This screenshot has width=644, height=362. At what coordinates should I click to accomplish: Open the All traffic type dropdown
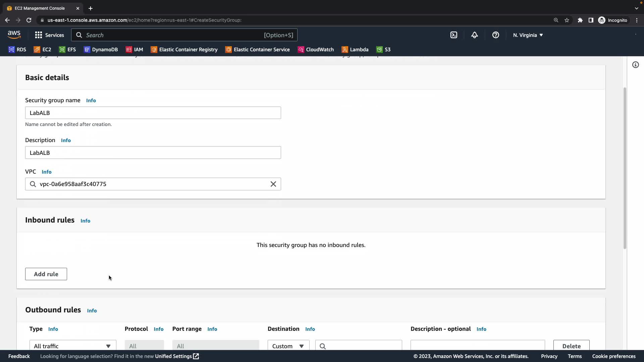tap(72, 346)
